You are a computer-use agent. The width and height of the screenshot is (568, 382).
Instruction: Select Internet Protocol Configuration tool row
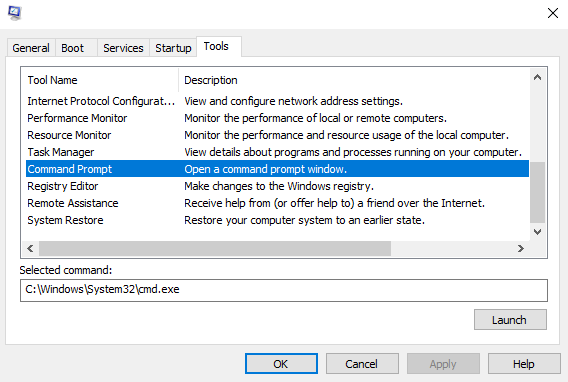[x=277, y=101]
